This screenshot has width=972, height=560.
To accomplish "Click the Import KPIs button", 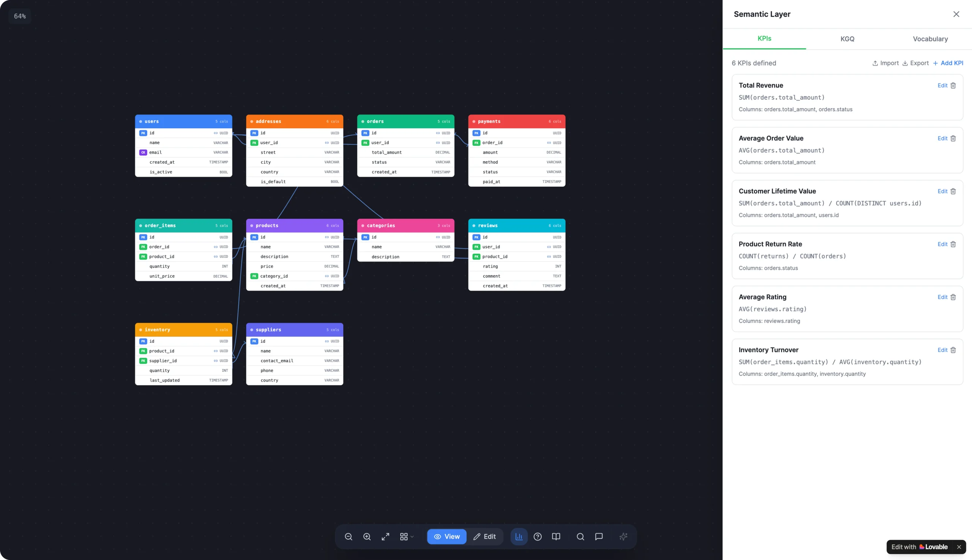I will pos(885,63).
